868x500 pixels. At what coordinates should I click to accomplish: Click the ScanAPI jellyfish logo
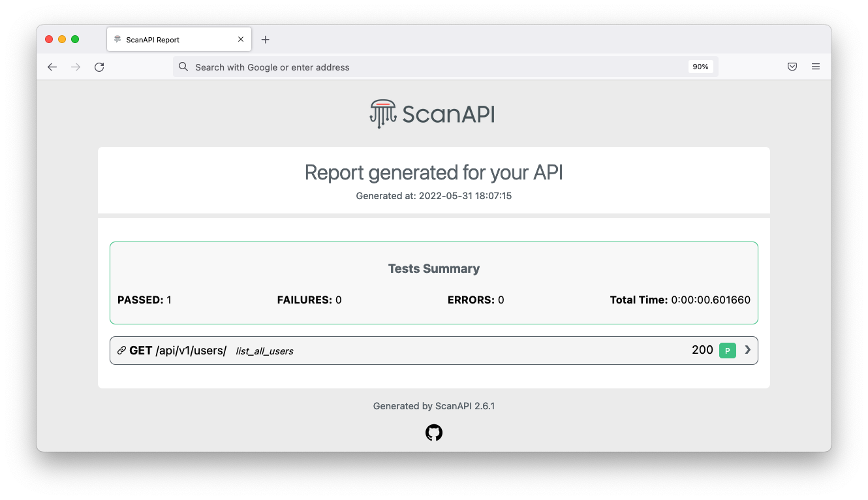point(382,113)
